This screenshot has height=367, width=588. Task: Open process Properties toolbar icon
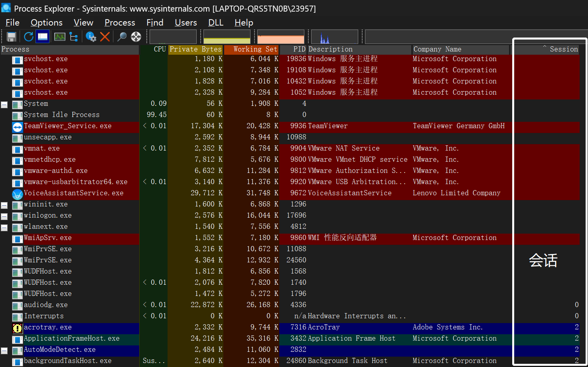point(91,37)
